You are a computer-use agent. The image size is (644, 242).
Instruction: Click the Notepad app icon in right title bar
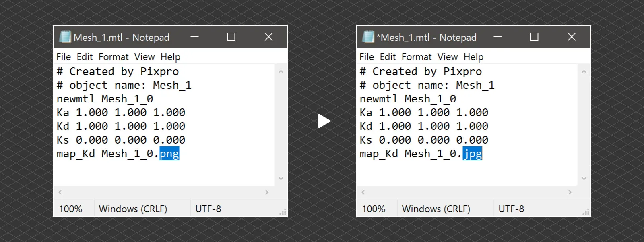coord(368,37)
